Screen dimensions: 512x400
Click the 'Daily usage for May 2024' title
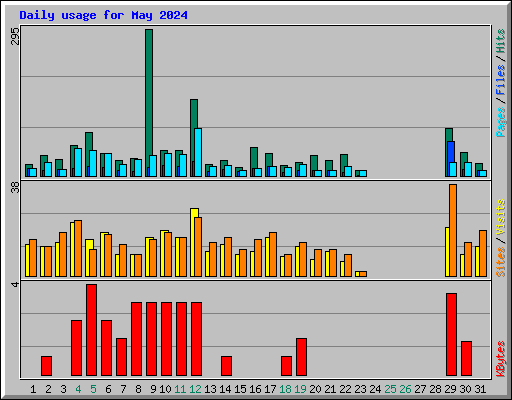pyautogui.click(x=103, y=15)
